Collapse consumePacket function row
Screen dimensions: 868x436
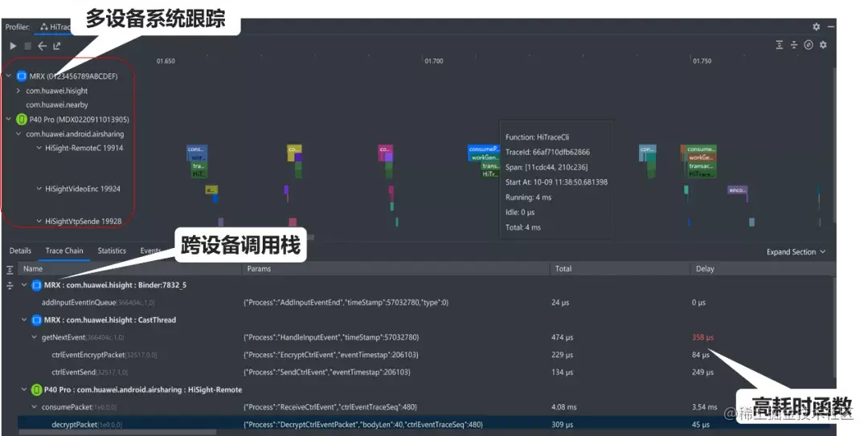(35, 407)
